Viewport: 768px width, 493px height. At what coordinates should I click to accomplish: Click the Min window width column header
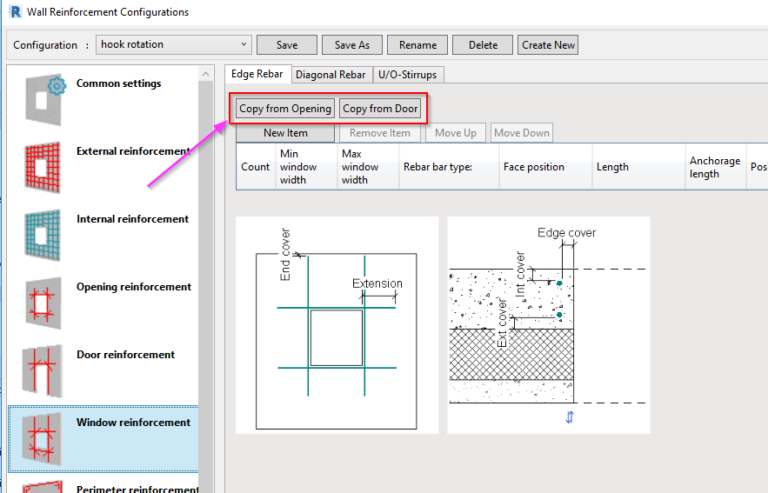coord(306,167)
